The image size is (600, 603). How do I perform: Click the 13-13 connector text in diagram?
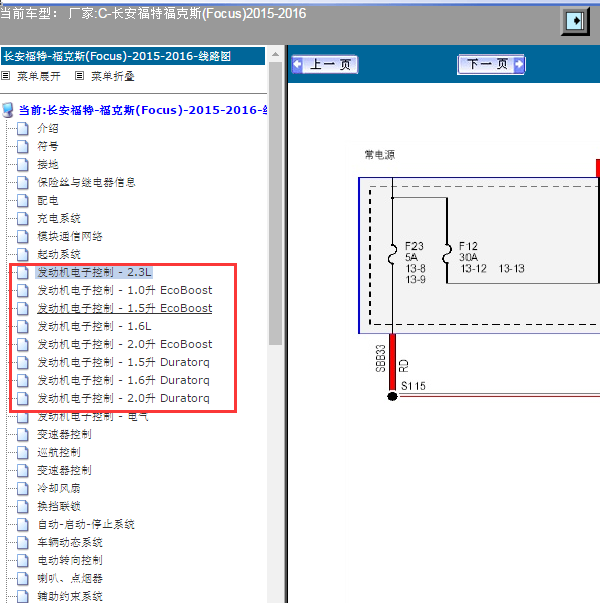pyautogui.click(x=512, y=268)
